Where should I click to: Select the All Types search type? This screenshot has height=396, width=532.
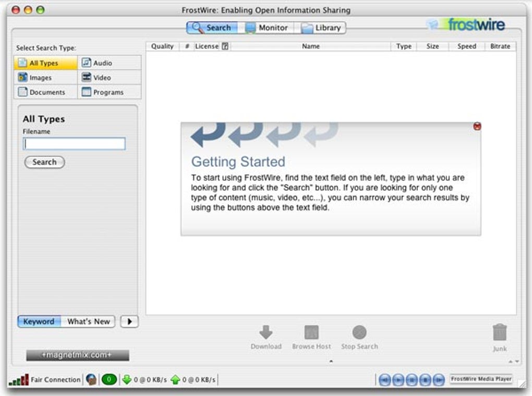coord(46,63)
